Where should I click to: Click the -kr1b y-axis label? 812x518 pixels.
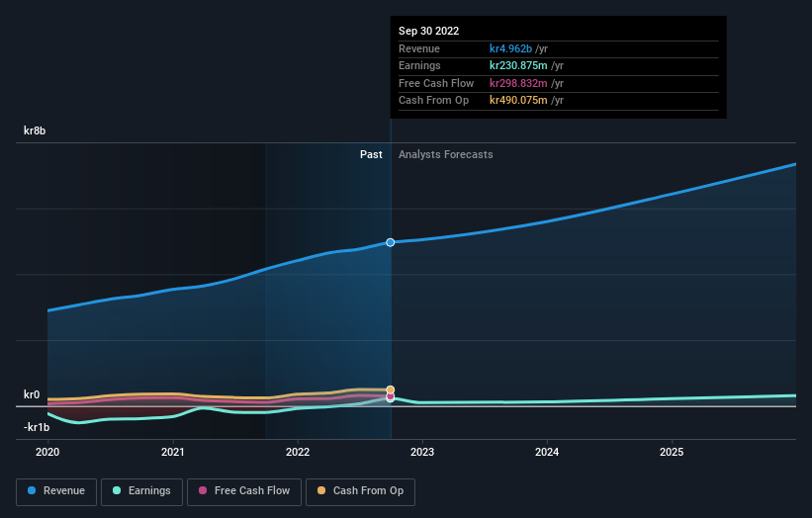point(37,427)
